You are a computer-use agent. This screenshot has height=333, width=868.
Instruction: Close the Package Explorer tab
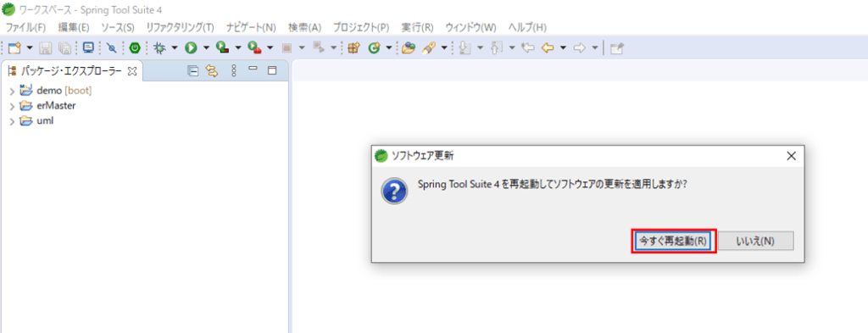[x=132, y=71]
